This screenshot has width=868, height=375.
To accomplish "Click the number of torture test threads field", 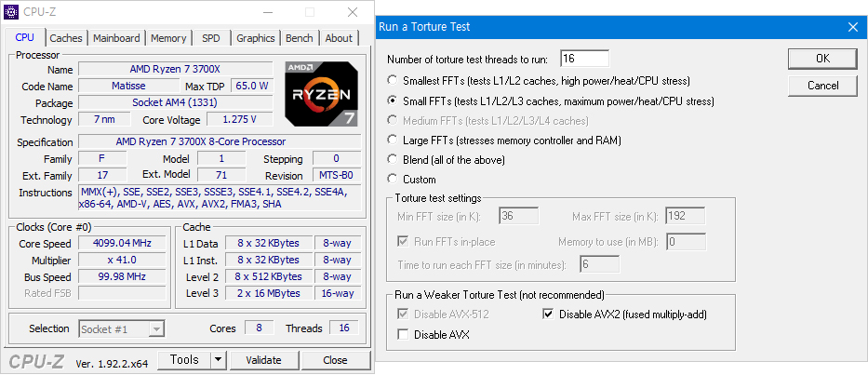I will (x=584, y=59).
